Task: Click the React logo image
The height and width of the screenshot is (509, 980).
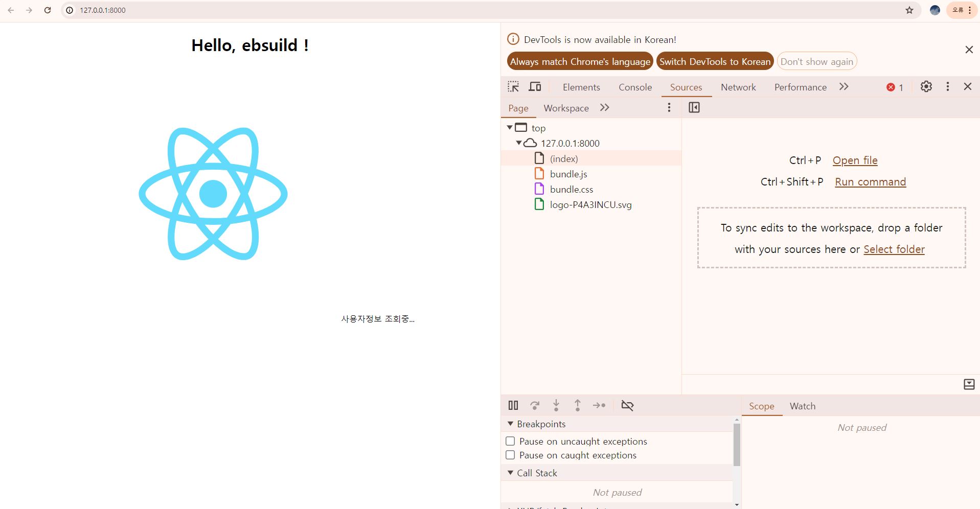Action: pos(213,194)
